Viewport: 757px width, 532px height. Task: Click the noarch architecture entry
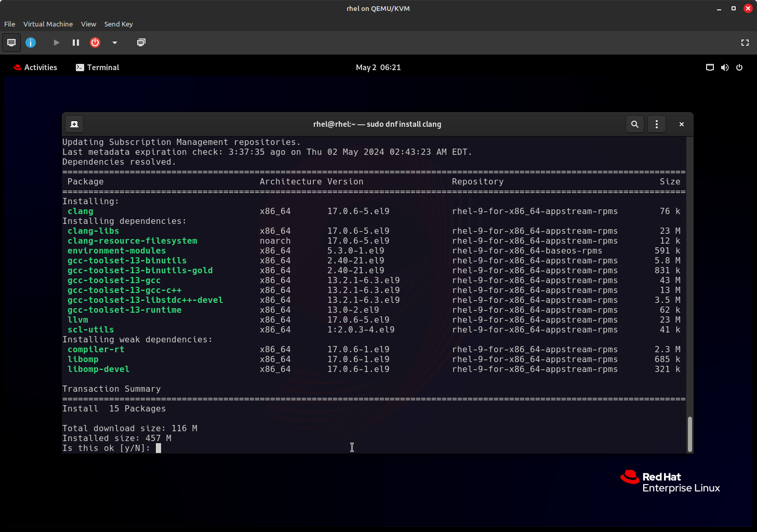tap(275, 241)
